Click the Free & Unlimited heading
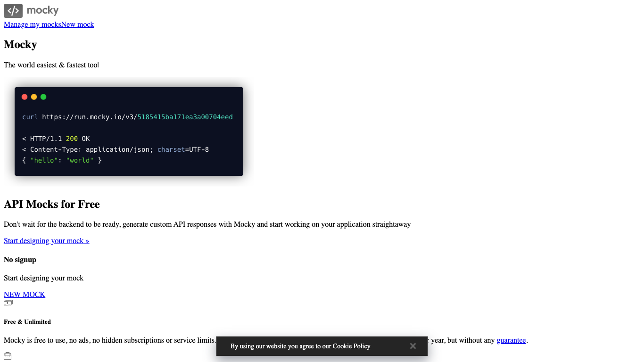Image resolution: width=644 pixels, height=362 pixels. tap(27, 322)
